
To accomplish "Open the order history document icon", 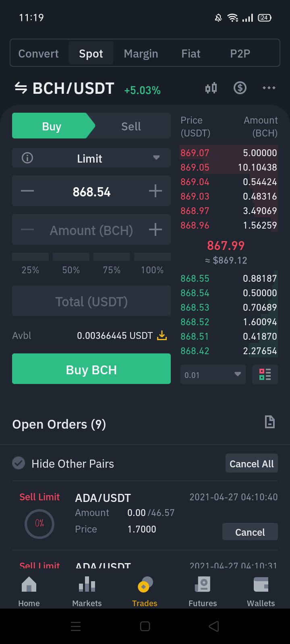I will click(x=269, y=422).
